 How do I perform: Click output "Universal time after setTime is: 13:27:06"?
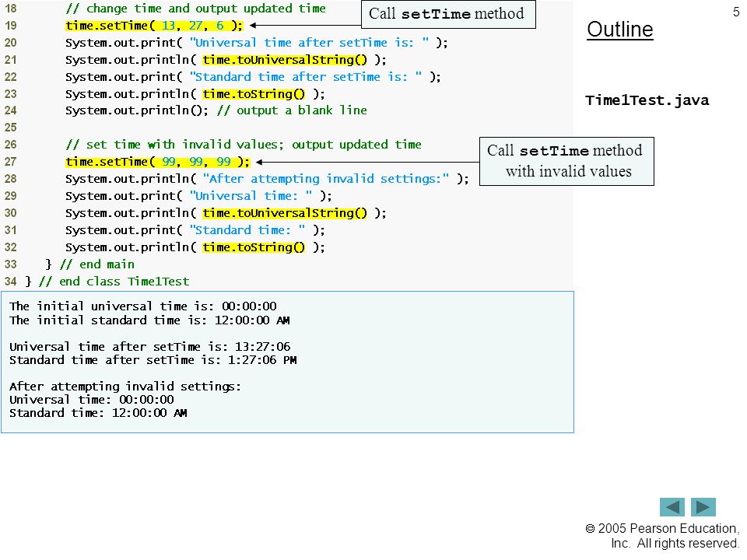coord(150,347)
